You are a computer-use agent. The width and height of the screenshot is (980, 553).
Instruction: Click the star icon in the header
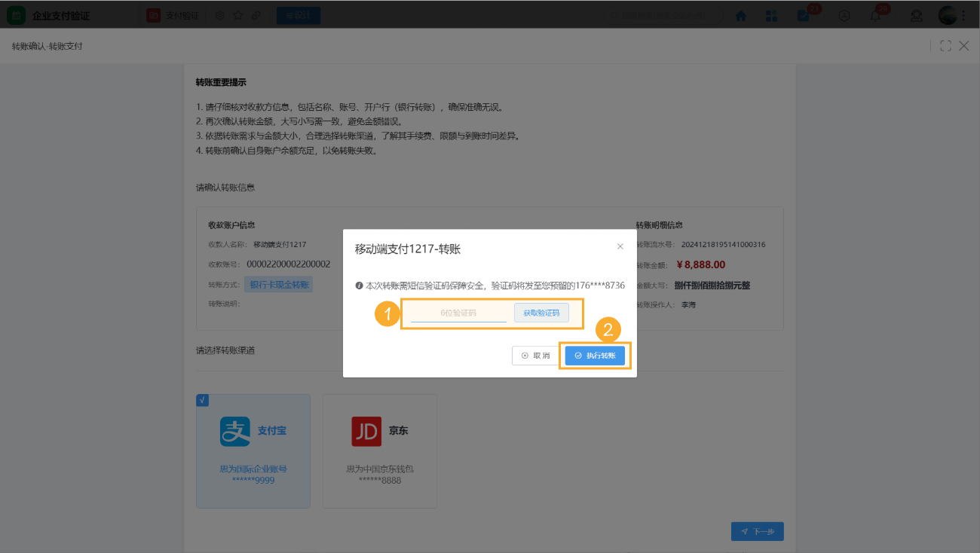[x=237, y=15]
